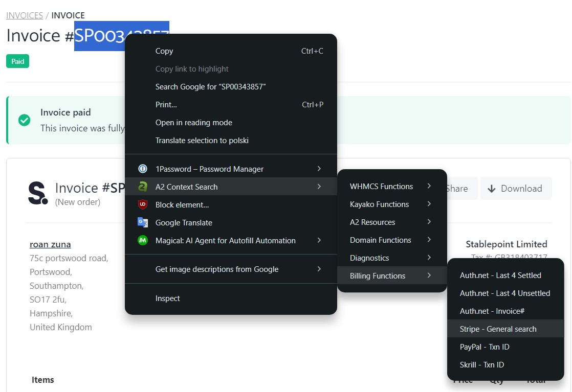572x392 pixels.
Task: Click the Stablepoint S logo
Action: click(x=38, y=193)
